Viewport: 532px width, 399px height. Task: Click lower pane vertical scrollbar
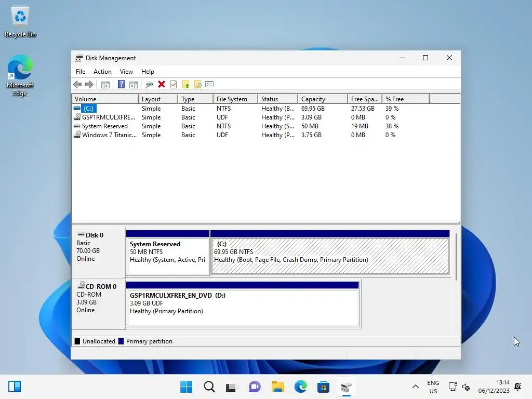pyautogui.click(x=456, y=257)
